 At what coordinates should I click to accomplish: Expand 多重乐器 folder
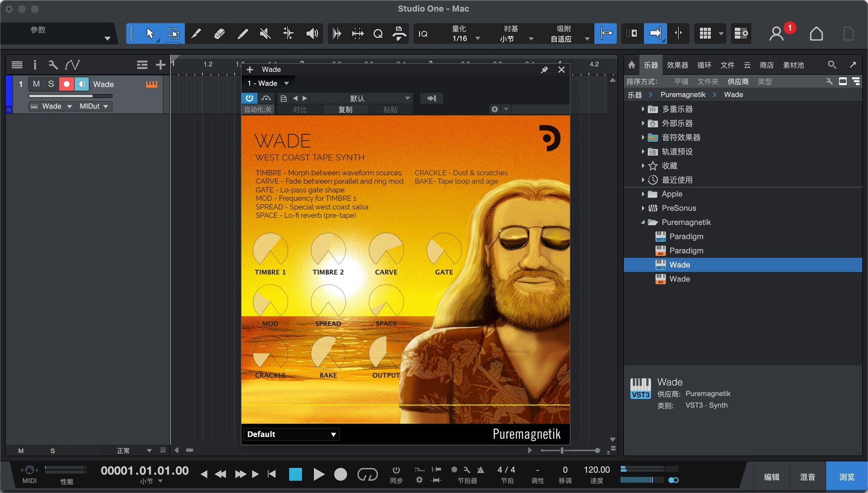(x=642, y=109)
